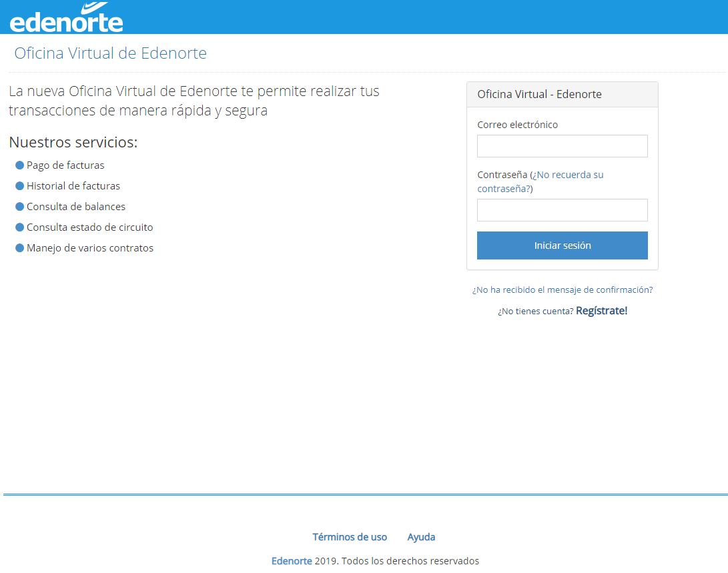Click the Correo electrónico field label
The width and height of the screenshot is (728, 573).
point(518,125)
